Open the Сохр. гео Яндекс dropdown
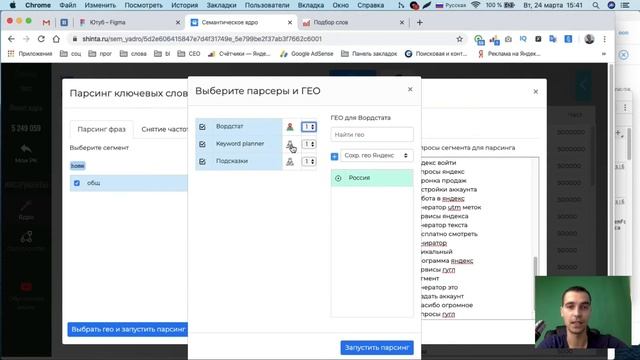640x360 pixels. 376,156
